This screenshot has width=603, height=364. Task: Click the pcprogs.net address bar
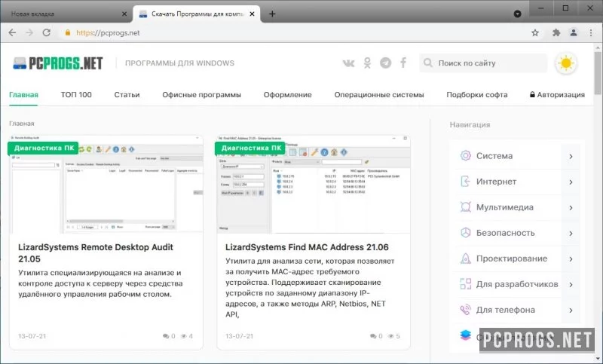292,32
